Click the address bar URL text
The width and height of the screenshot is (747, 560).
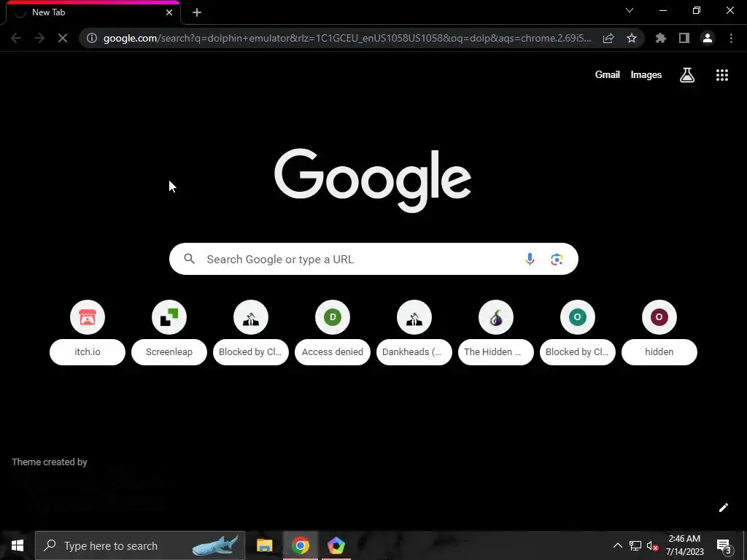pos(347,38)
